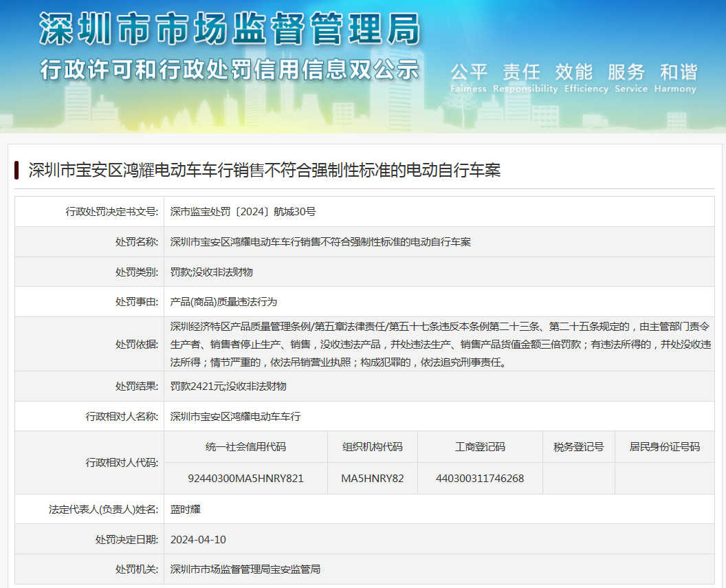Click the 税务登记号 column header
The height and width of the screenshot is (588, 726).
(x=579, y=447)
